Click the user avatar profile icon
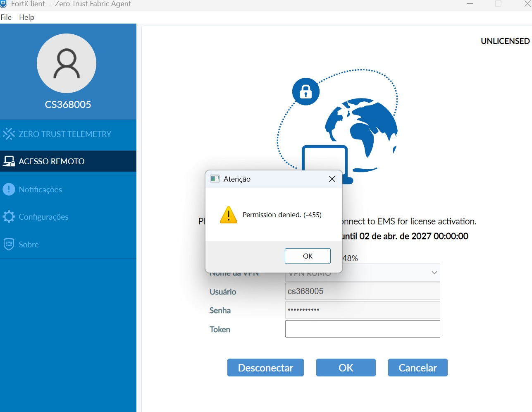 pyautogui.click(x=67, y=63)
